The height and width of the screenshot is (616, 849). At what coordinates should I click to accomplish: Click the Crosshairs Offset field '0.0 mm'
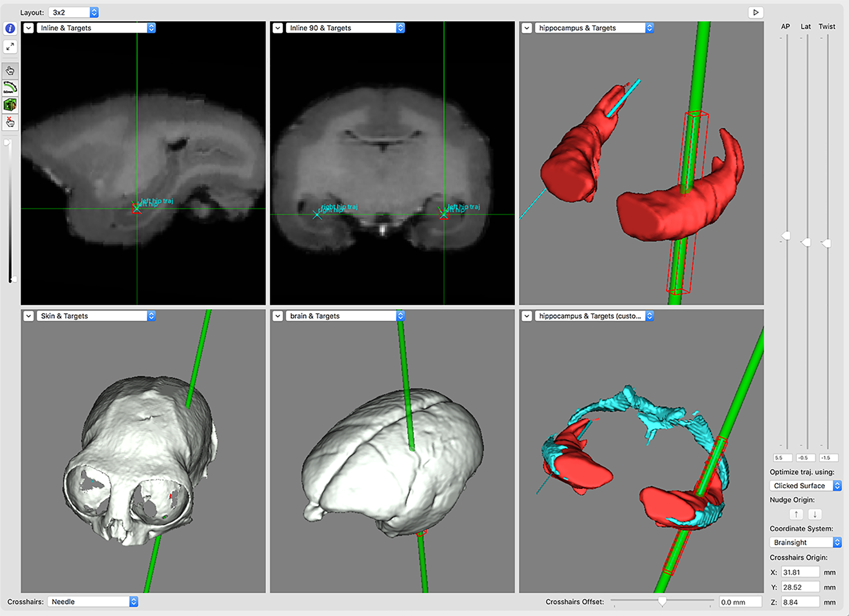point(740,602)
